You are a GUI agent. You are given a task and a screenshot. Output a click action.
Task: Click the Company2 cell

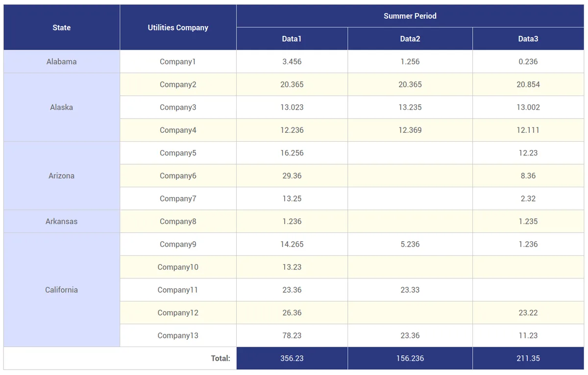pos(178,84)
